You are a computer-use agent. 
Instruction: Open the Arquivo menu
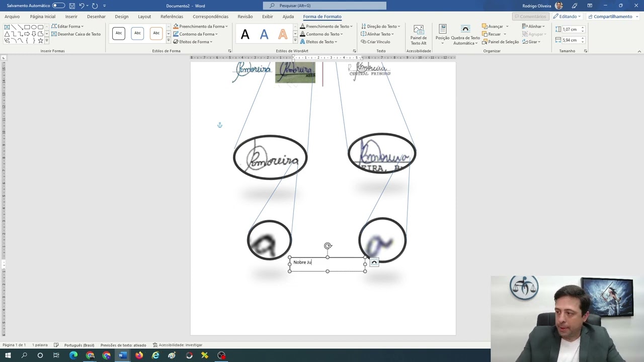point(12,17)
